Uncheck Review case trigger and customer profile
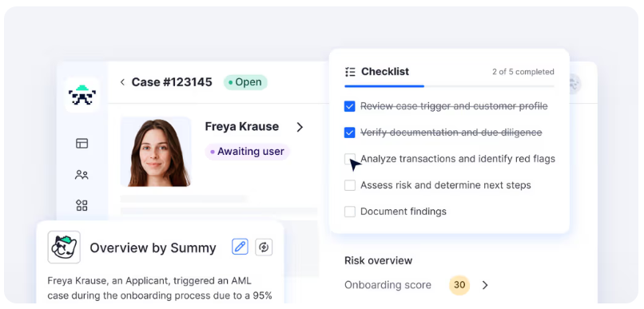Screen dimensions: 644x309 pos(349,106)
